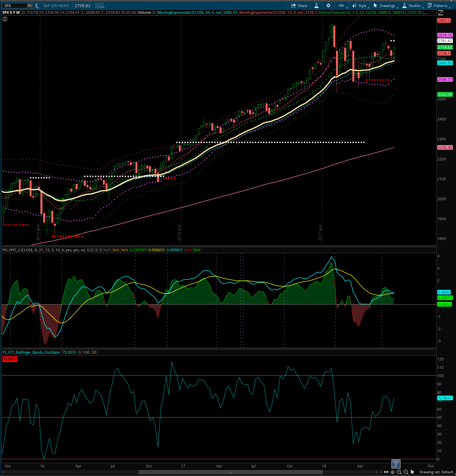
Task: Click the TS_CCT_Bollinger_Bands_Oscillator study label
Action: tap(31, 352)
